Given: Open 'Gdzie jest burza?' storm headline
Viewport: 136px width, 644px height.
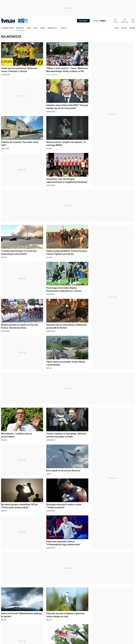Looking at the screenshot, I should coord(21,615).
